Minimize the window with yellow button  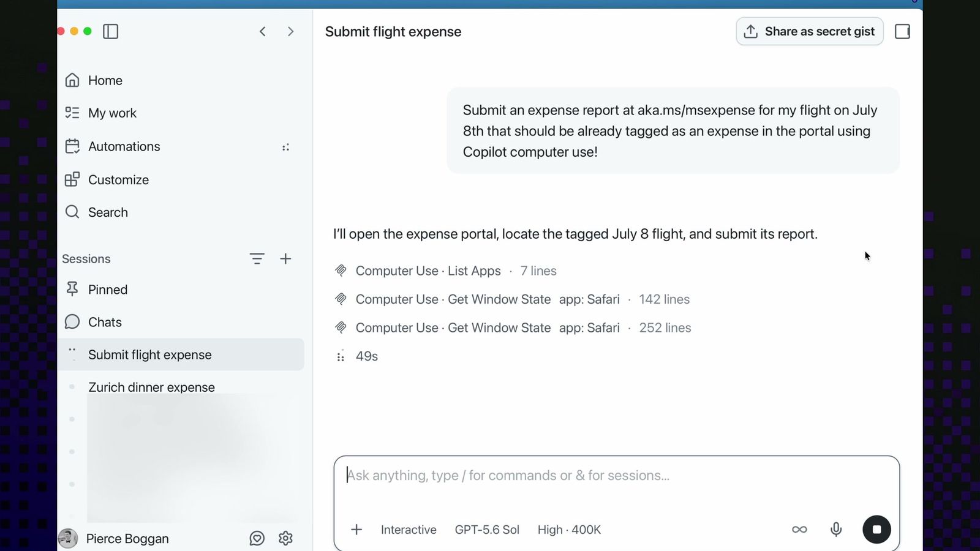pos(74,31)
